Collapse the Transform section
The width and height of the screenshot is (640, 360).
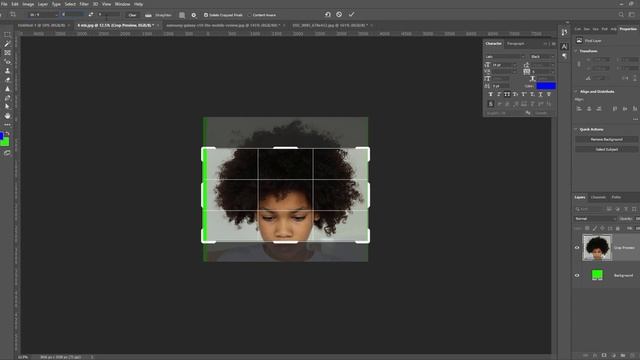click(x=576, y=51)
